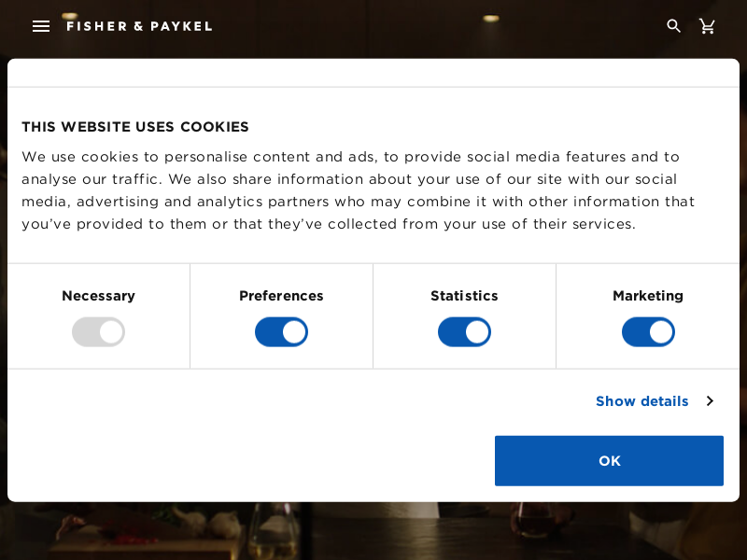The height and width of the screenshot is (560, 747).
Task: Click the cookie description paragraph text
Action: tap(359, 190)
